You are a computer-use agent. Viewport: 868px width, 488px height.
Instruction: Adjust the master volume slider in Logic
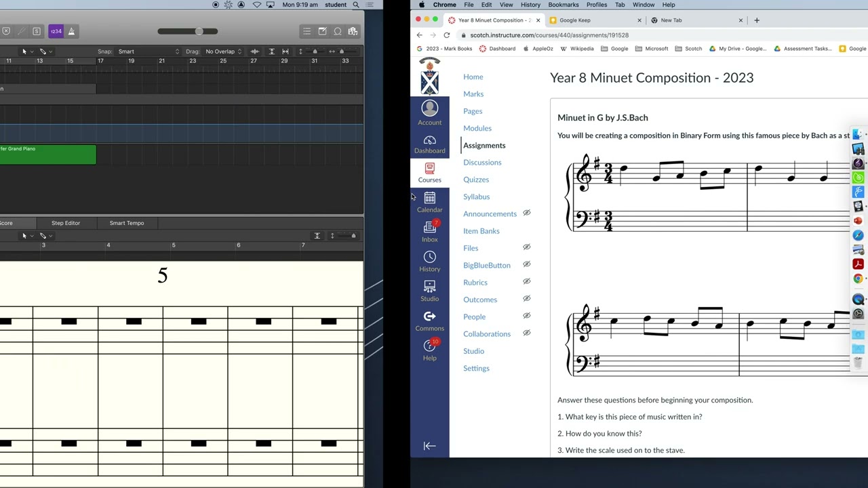pos(188,31)
